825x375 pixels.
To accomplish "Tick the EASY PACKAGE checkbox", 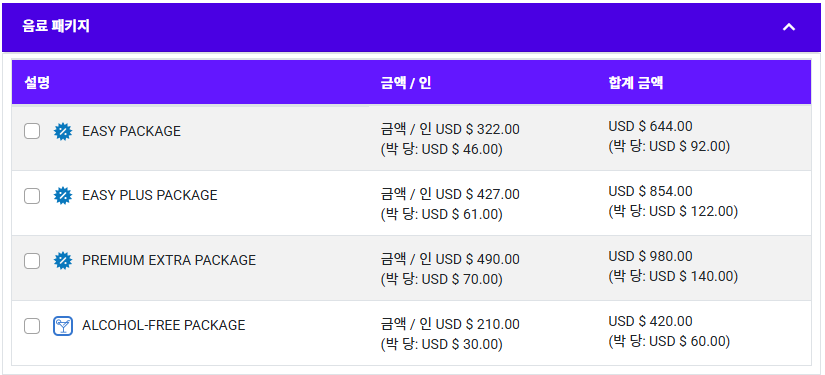I will click(x=32, y=131).
